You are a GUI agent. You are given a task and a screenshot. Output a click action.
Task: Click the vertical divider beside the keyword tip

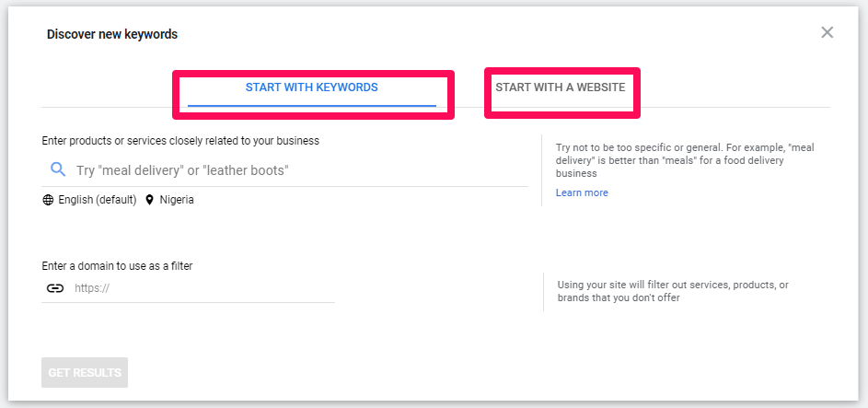pyautogui.click(x=541, y=170)
